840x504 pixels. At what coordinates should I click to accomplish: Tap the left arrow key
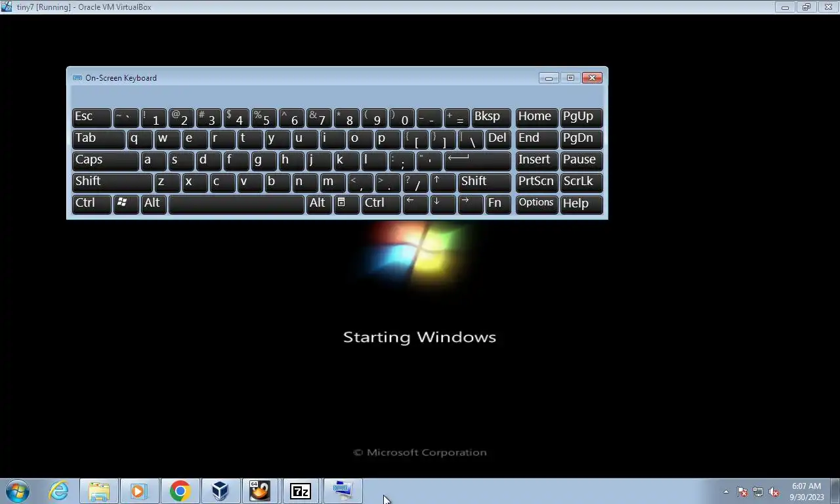415,203
